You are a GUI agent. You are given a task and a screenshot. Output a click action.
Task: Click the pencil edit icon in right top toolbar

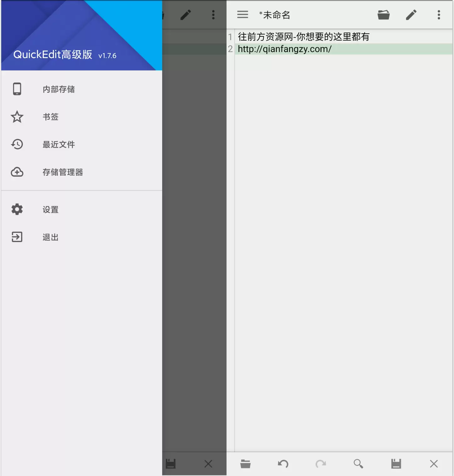tap(411, 15)
